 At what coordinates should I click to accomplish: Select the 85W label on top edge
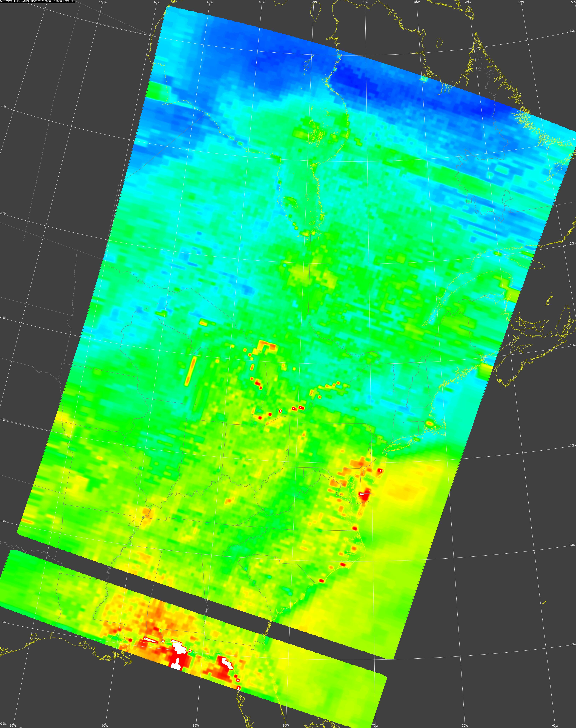coord(262,2)
